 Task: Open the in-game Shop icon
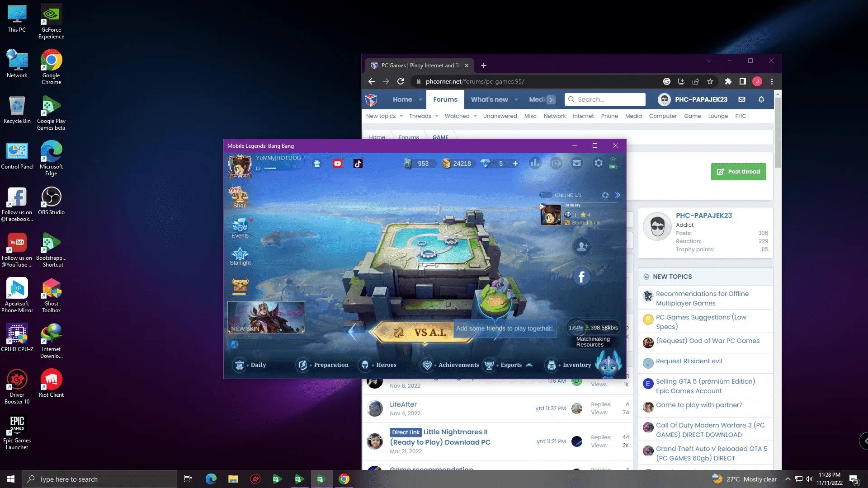[x=239, y=197]
